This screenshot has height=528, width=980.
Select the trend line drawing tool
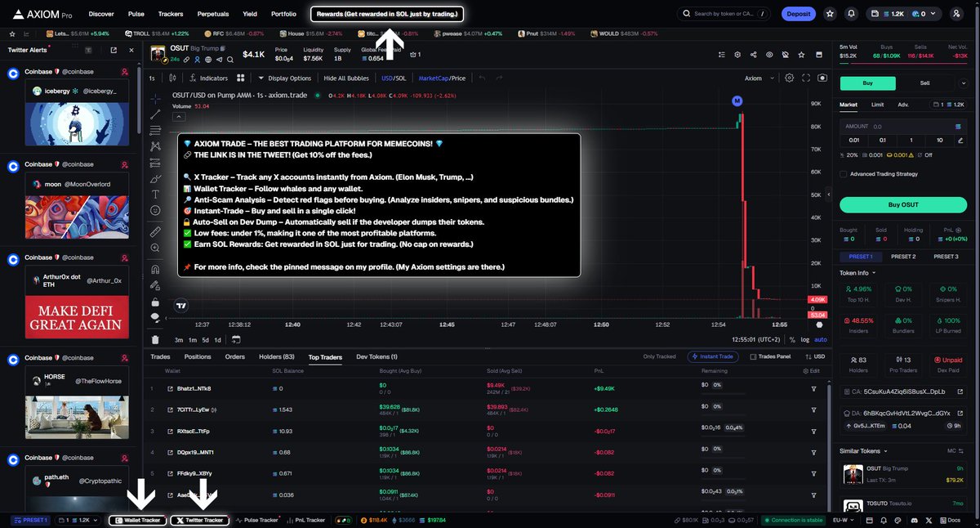[x=155, y=114]
